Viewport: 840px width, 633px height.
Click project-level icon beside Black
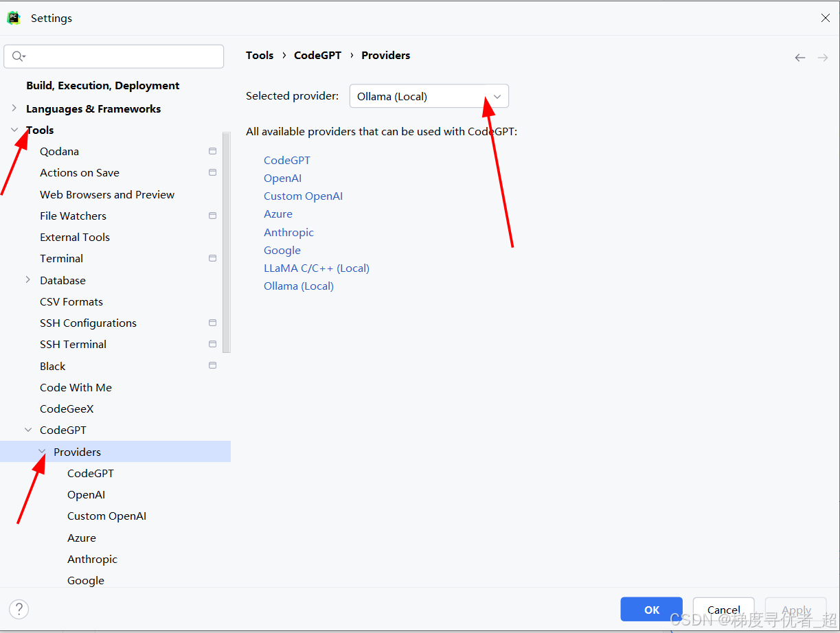click(x=213, y=366)
